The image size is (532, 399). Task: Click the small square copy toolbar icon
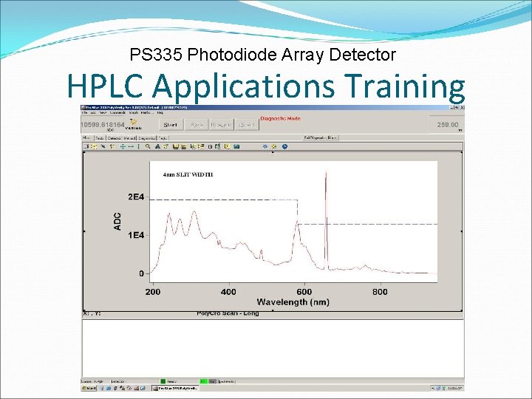click(210, 146)
